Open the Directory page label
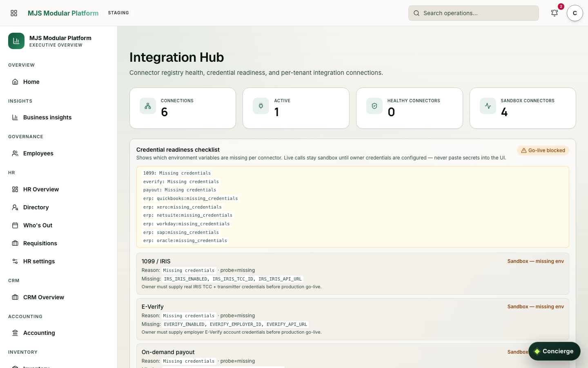 click(x=36, y=207)
